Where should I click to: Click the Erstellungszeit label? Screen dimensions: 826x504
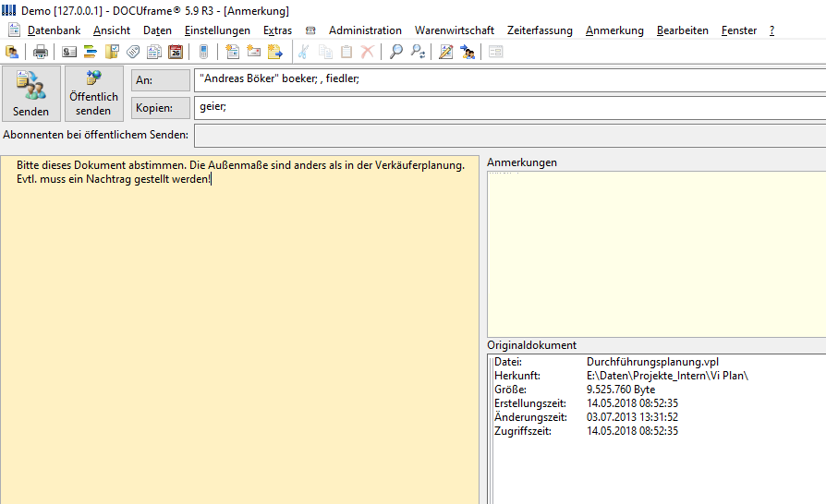point(530,403)
